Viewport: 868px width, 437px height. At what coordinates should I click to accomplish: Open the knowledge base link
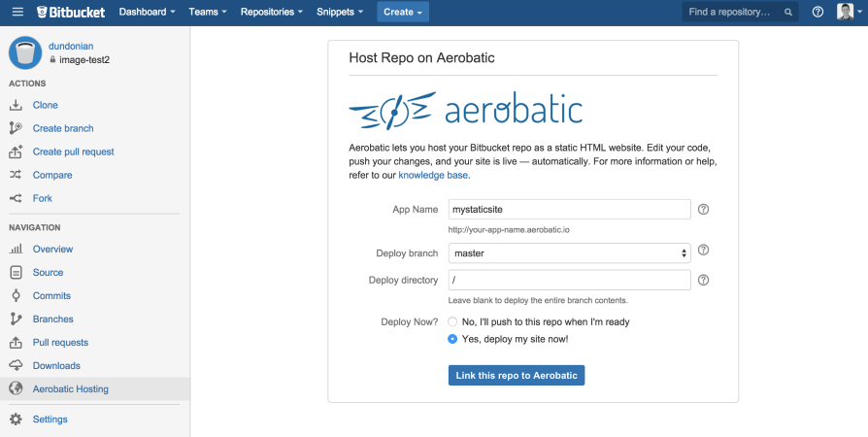coord(433,175)
